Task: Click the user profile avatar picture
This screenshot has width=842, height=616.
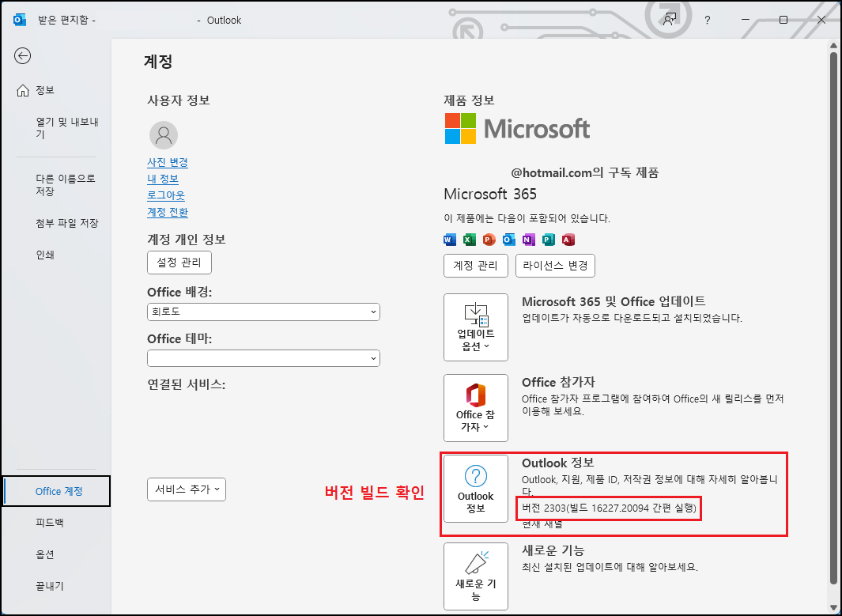Action: [x=163, y=134]
